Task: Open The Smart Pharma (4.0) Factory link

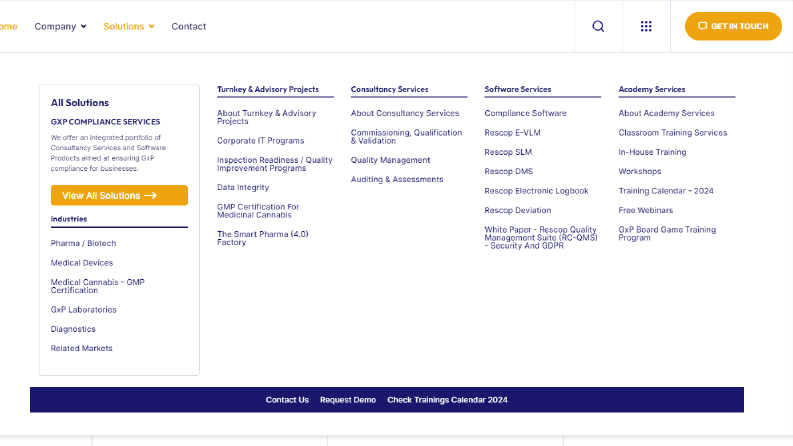Action: [262, 238]
